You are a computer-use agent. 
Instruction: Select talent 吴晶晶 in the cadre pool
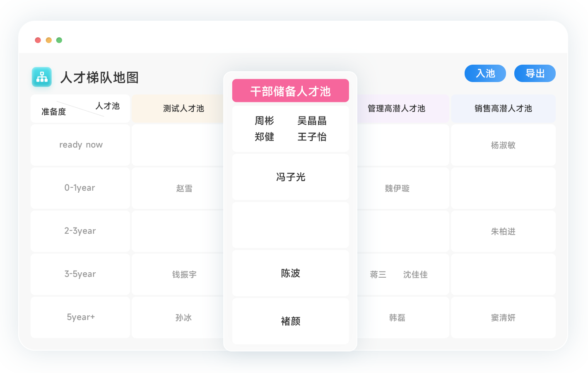(312, 121)
